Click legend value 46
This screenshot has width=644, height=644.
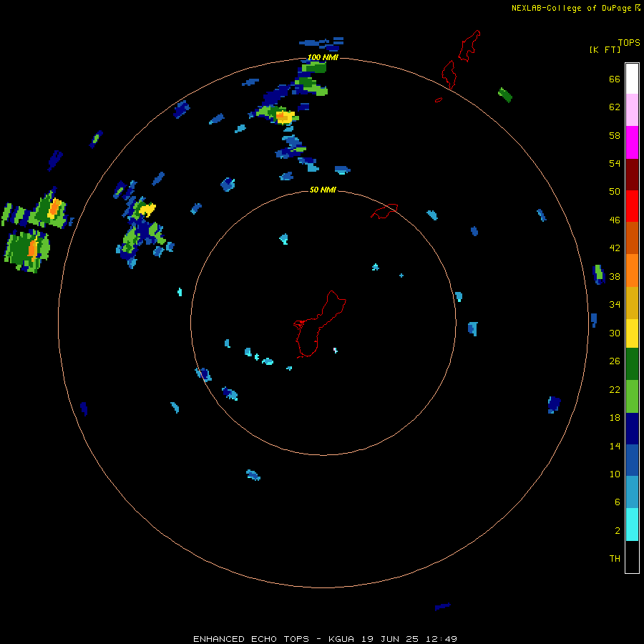pyautogui.click(x=615, y=220)
